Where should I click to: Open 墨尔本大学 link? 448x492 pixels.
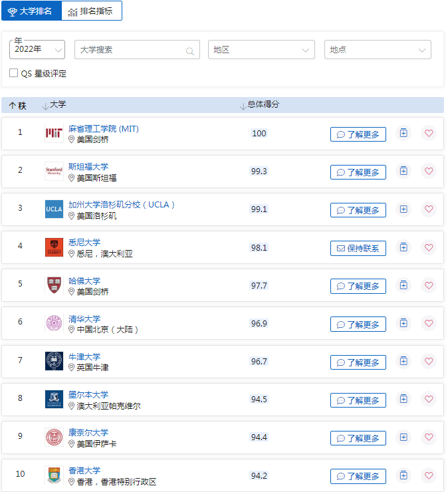88,395
